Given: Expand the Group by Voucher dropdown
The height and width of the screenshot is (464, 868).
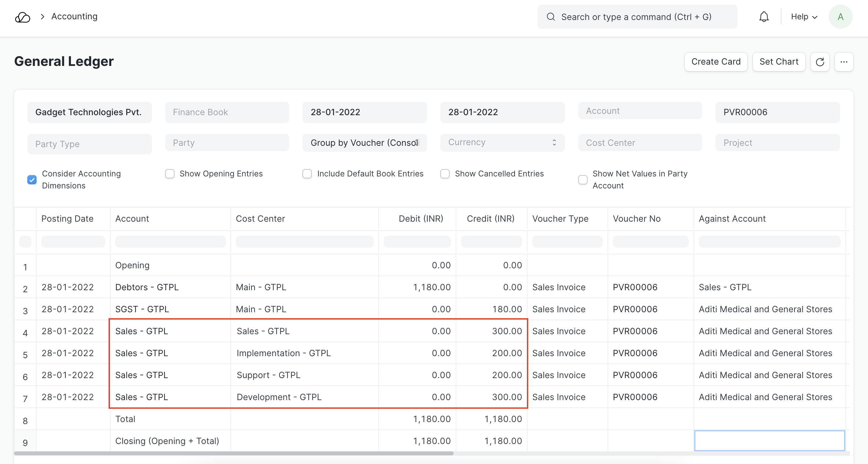Looking at the screenshot, I should coord(364,143).
